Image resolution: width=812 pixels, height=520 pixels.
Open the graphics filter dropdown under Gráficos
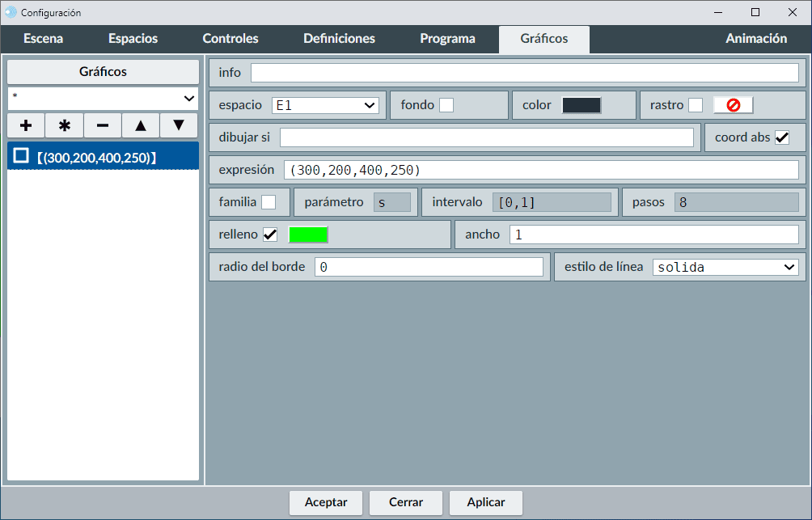coord(104,99)
